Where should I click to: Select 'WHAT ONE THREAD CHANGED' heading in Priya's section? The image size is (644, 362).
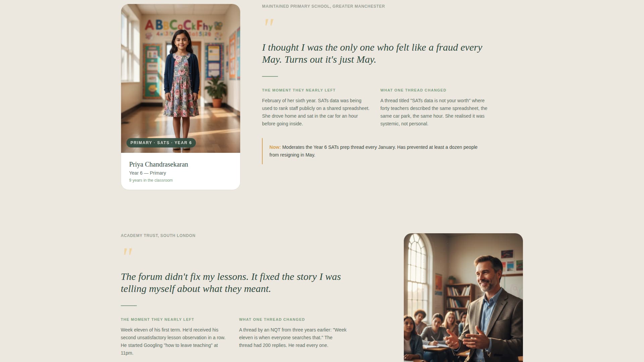click(x=413, y=90)
